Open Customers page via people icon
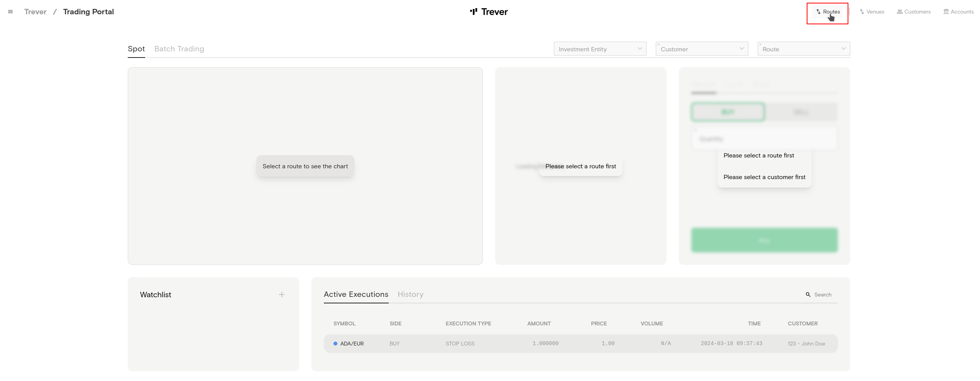980x381 pixels. [x=900, y=12]
